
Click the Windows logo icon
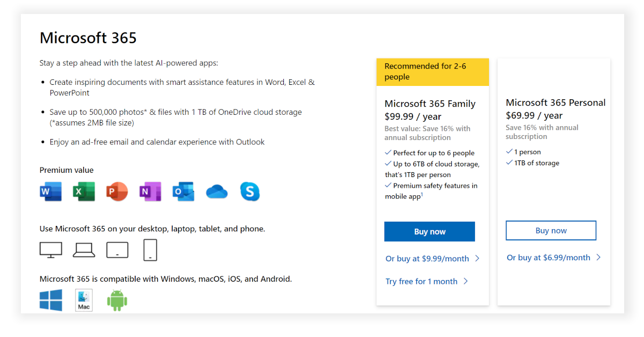[51, 300]
